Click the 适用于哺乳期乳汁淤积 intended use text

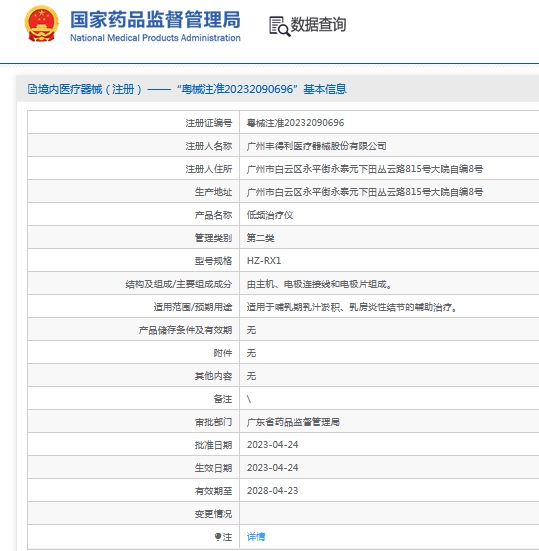(x=352, y=307)
